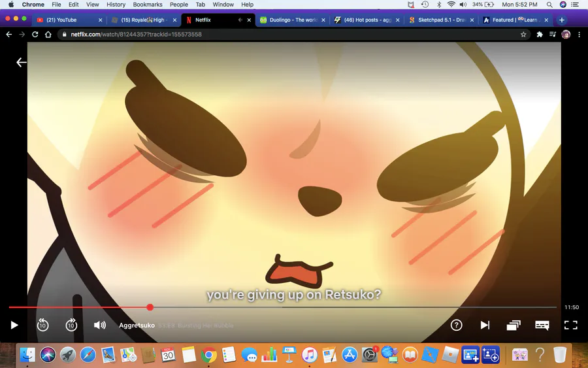
Task: Click the "Bursting Her Bubble" episode title
Action: pyautogui.click(x=206, y=326)
